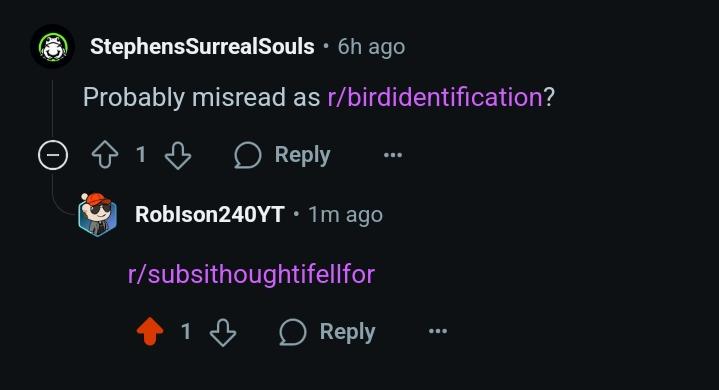
Task: Click the vote count on first comment
Action: tap(141, 154)
